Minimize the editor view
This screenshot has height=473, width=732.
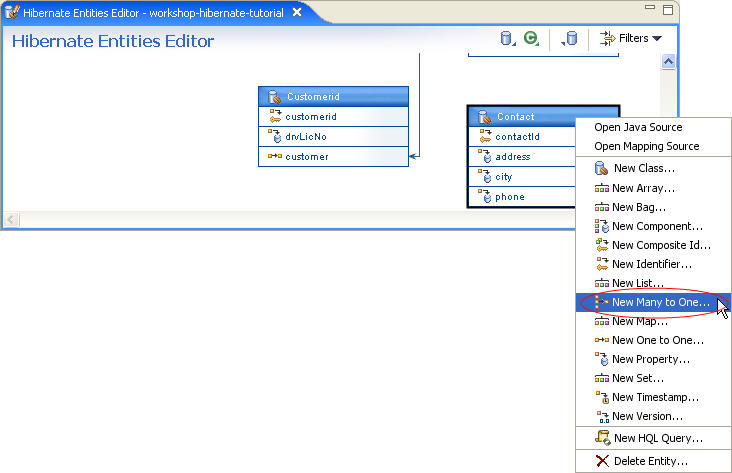(650, 7)
